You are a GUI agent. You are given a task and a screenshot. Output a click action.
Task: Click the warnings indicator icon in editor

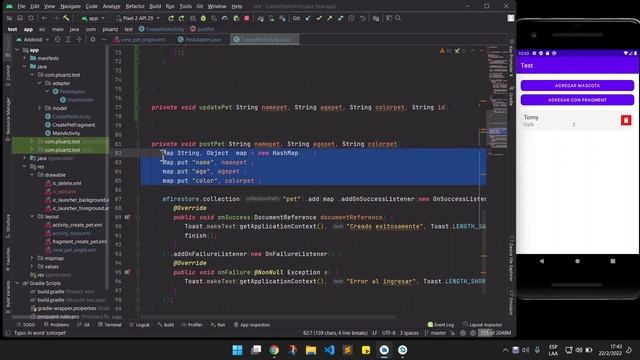[x=442, y=51]
